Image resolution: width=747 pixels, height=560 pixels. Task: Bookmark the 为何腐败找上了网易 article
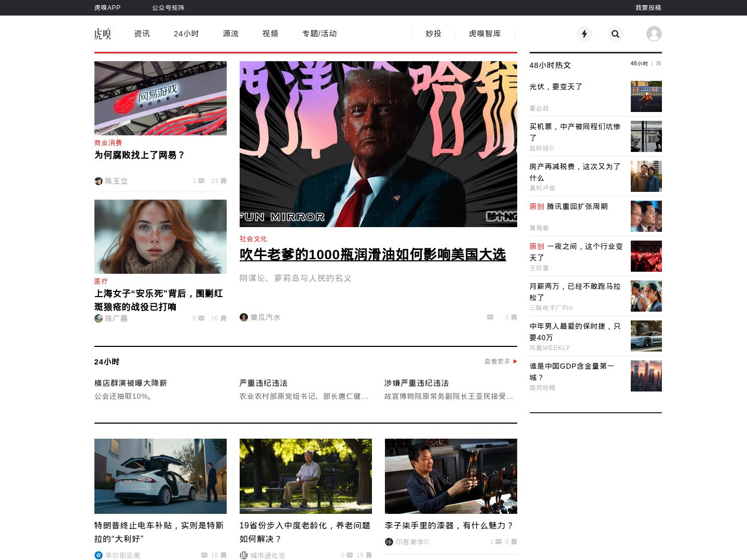pyautogui.click(x=224, y=181)
